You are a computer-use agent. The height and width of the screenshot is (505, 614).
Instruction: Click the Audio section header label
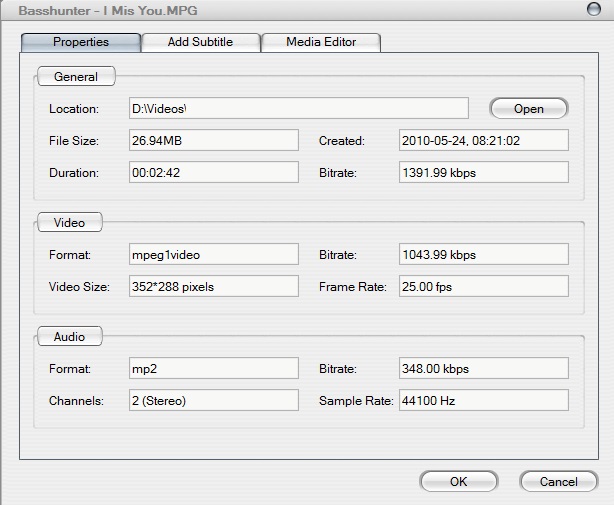69,336
